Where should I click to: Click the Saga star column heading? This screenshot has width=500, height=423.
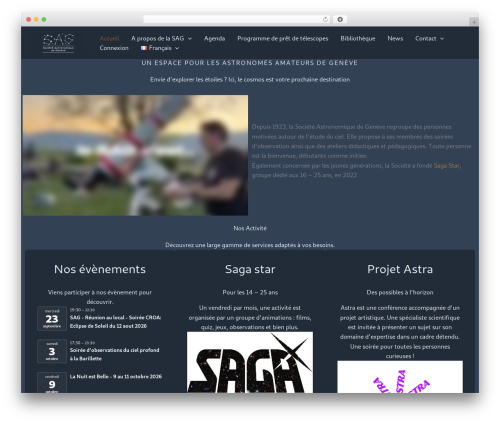pyautogui.click(x=250, y=269)
